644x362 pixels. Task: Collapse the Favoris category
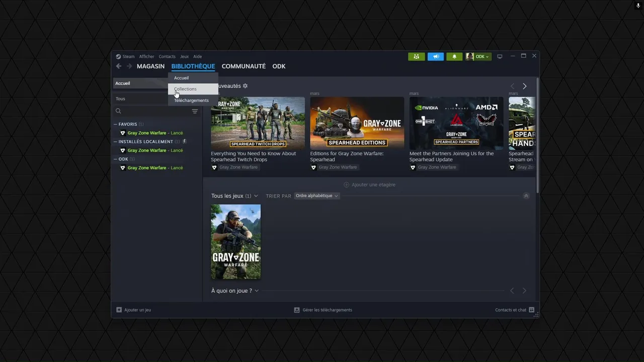click(x=115, y=124)
